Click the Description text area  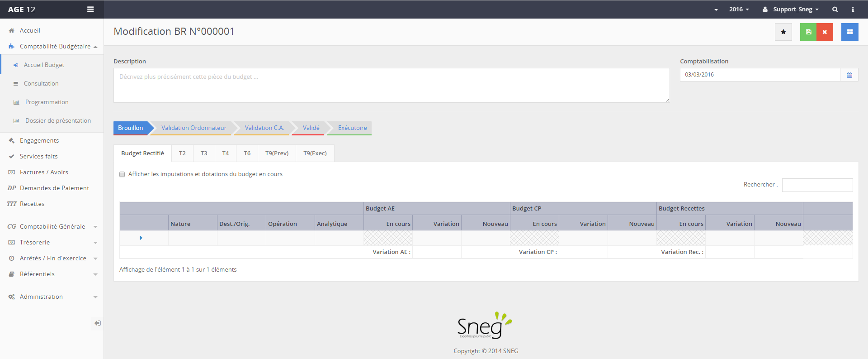click(x=391, y=86)
